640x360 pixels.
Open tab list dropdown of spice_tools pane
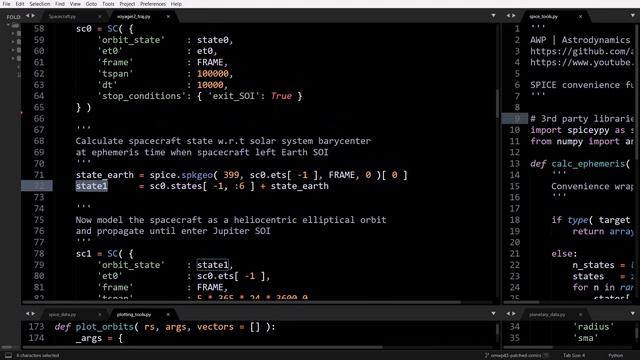[633, 16]
